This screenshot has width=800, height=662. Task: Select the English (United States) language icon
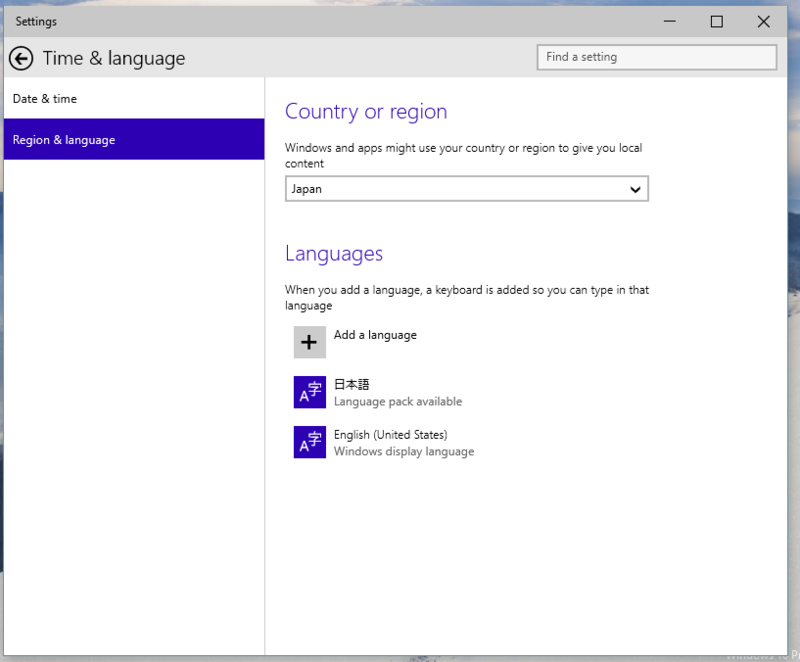309,442
